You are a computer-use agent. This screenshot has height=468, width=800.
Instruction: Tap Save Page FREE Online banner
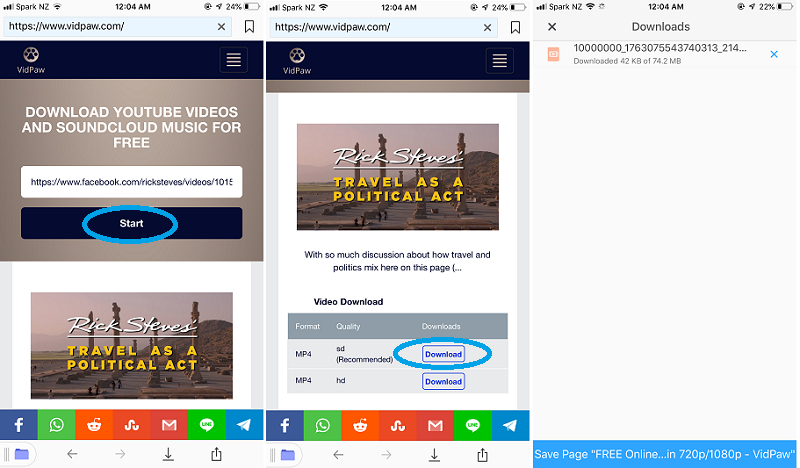665,454
